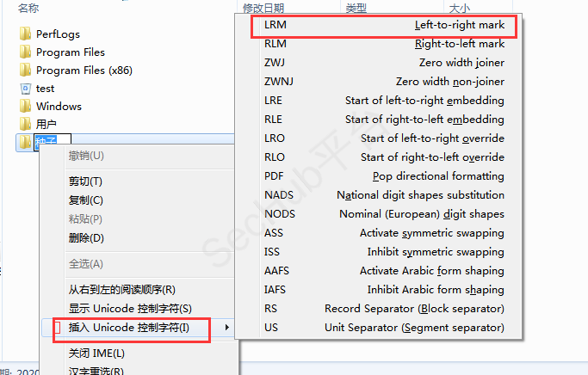Sort by 修改日期 column header
The height and width of the screenshot is (375, 588).
[263, 8]
